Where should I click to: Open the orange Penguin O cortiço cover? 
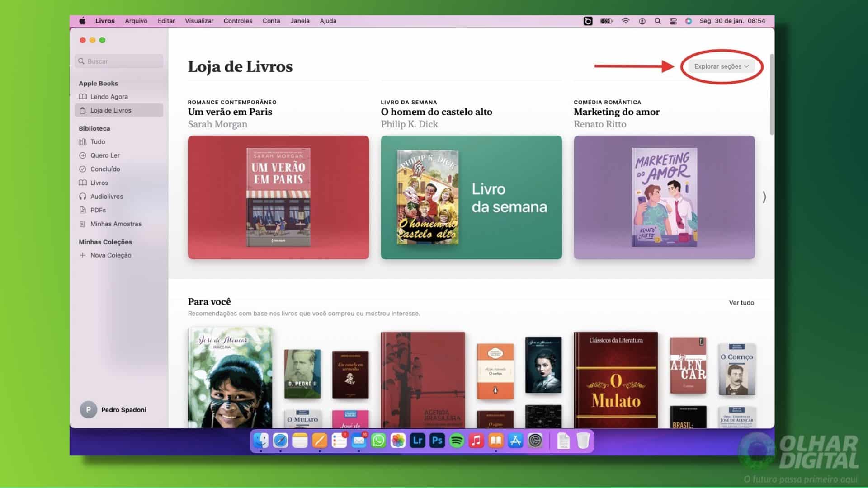pos(495,371)
